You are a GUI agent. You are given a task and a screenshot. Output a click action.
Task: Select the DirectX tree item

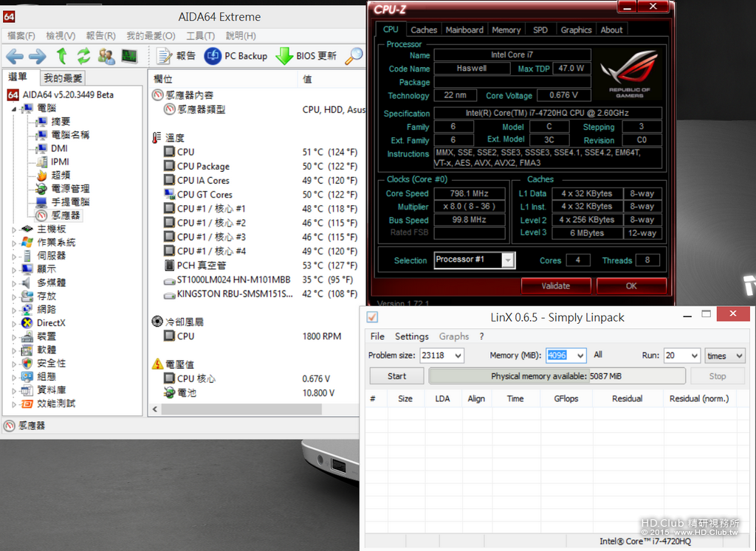(x=51, y=322)
